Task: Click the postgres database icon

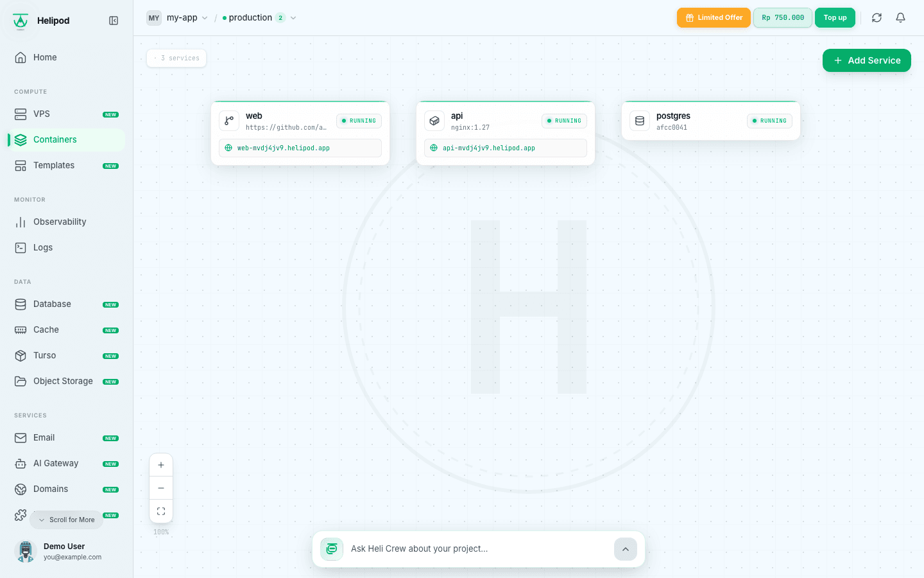Action: [x=640, y=121]
